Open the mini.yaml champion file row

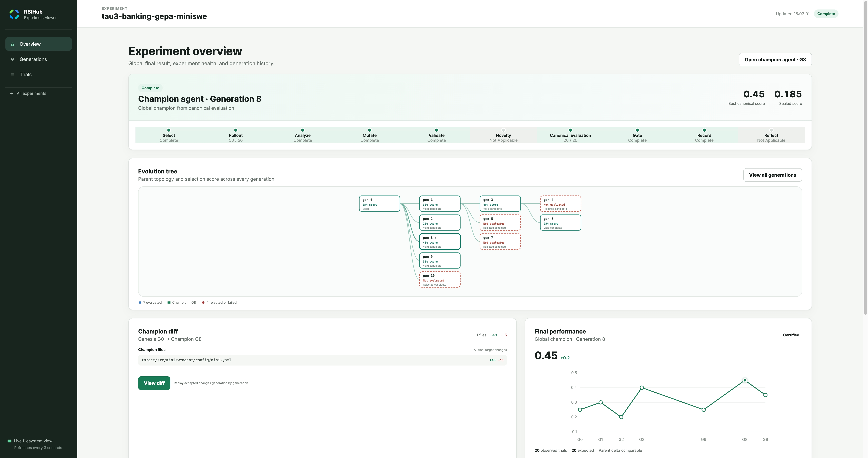[x=322, y=360]
